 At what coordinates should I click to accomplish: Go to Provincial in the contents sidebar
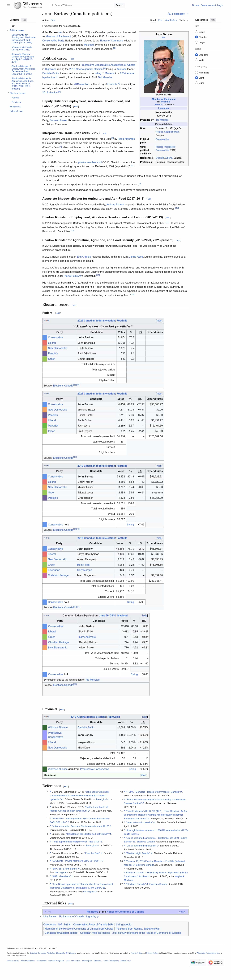[x=16, y=102]
